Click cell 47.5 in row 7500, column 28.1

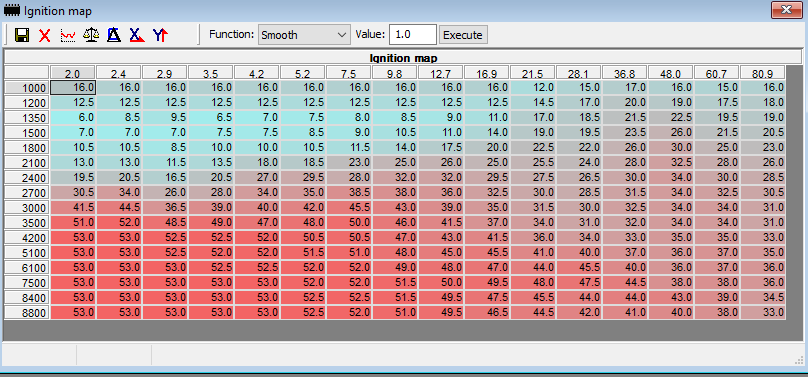(579, 283)
